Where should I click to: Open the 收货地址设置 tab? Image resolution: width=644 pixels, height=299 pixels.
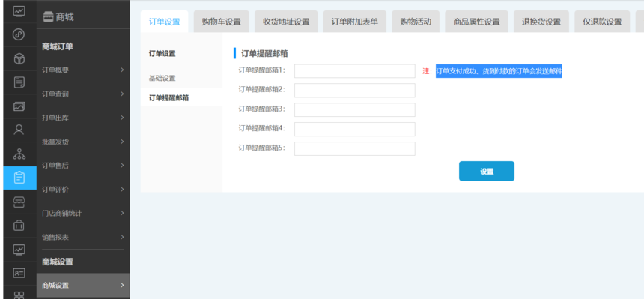tap(286, 22)
